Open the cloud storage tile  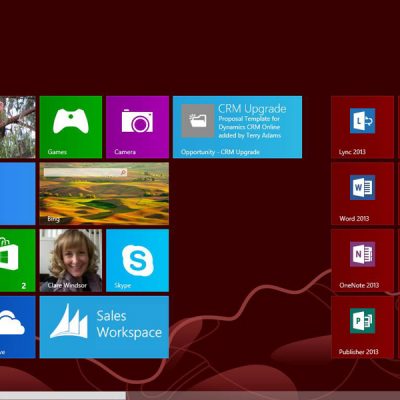pos(18,327)
